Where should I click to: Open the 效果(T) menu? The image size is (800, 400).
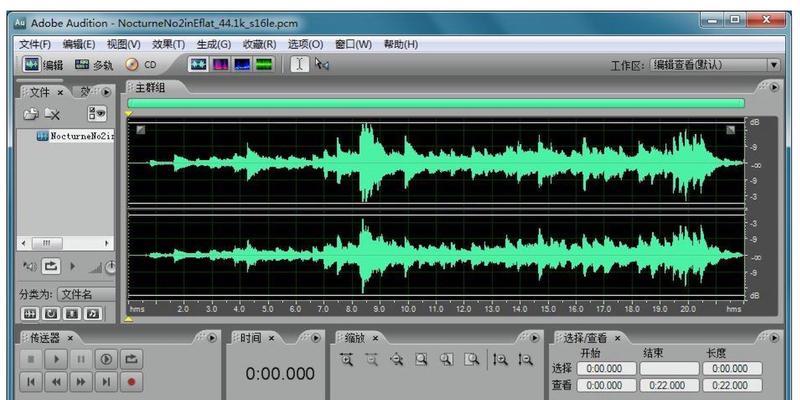pos(168,44)
